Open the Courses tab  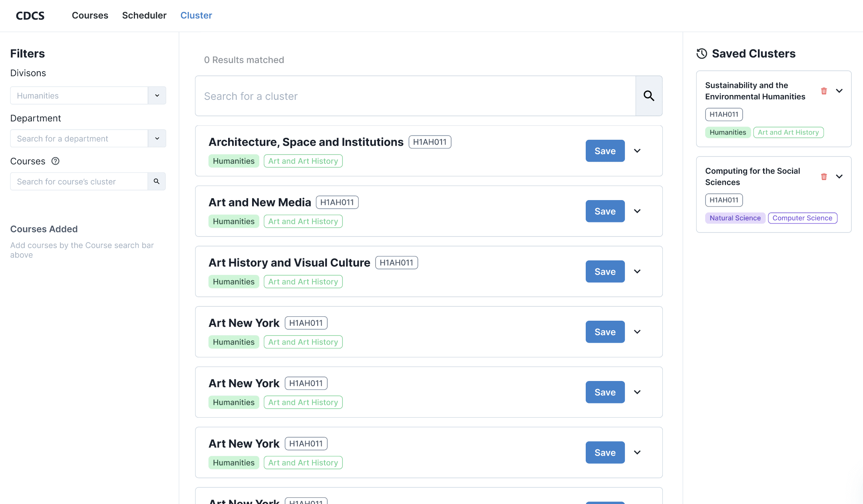coord(90,16)
